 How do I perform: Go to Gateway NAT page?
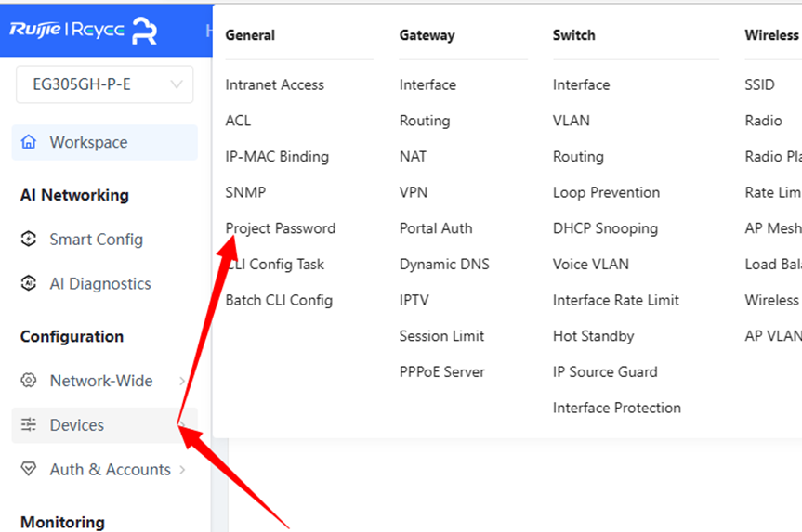(x=413, y=156)
